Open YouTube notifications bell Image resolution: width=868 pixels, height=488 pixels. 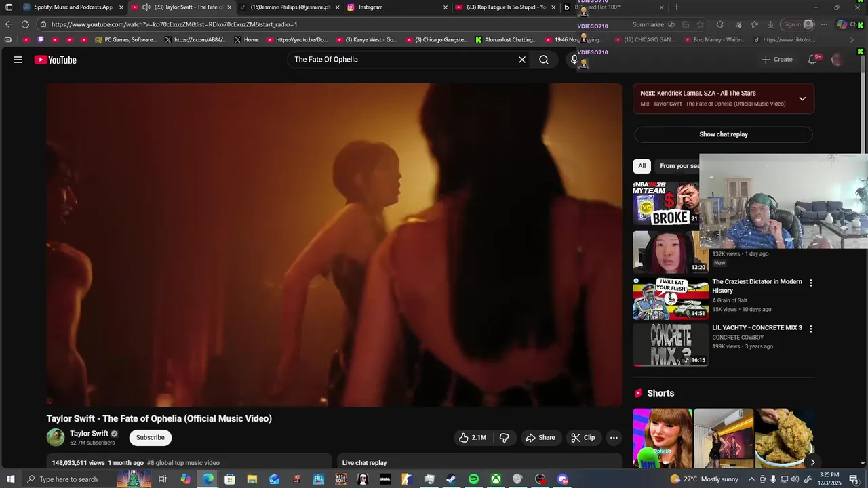[x=812, y=60]
